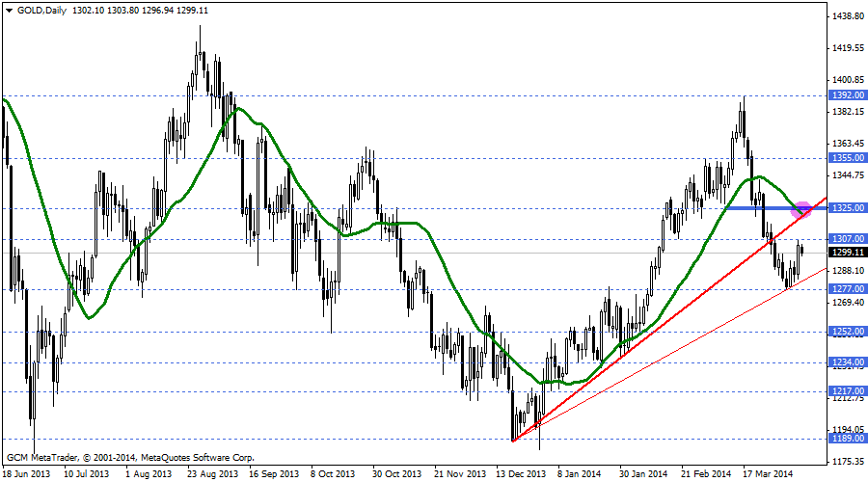Click the GCM MetaTrader copyright text

pyautogui.click(x=130, y=458)
